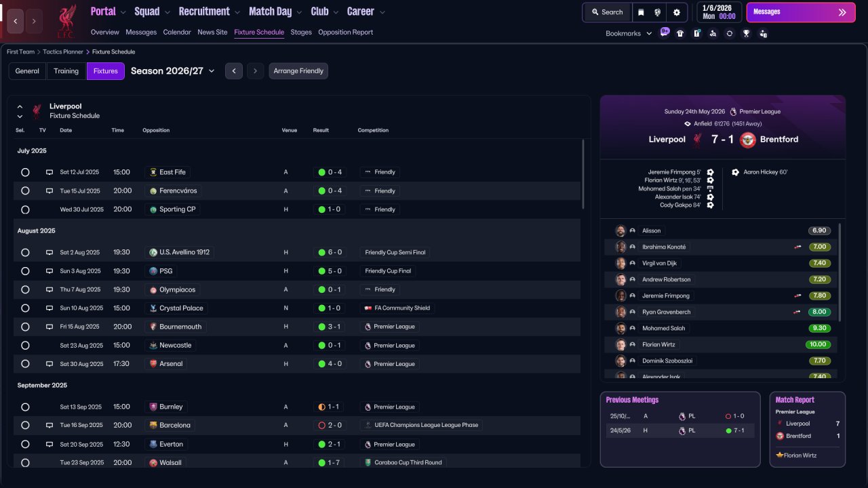
Task: Collapse the Liverpool Fixture Schedule panel up chevron
Action: (x=20, y=106)
